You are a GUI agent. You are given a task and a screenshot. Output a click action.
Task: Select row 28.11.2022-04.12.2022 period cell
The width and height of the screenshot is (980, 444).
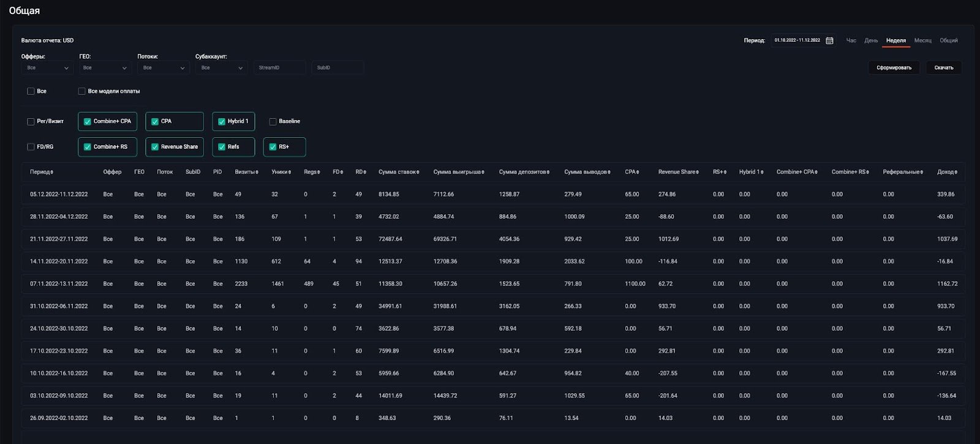click(x=59, y=217)
